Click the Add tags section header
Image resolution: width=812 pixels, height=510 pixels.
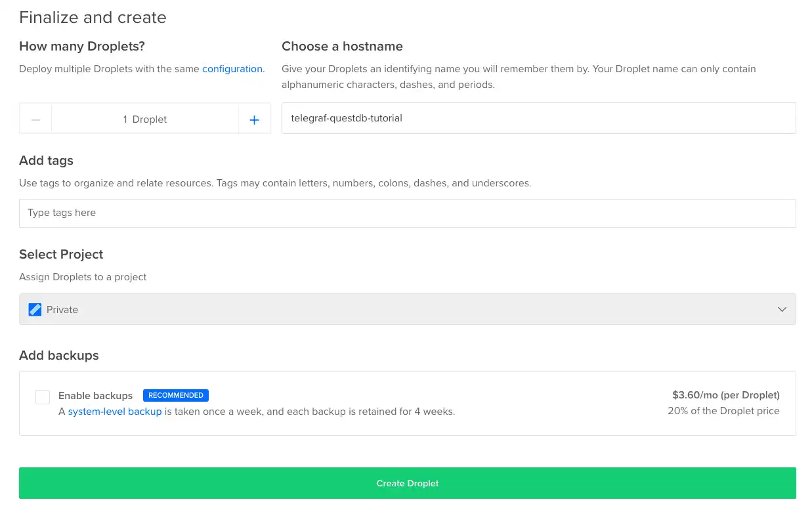point(46,160)
